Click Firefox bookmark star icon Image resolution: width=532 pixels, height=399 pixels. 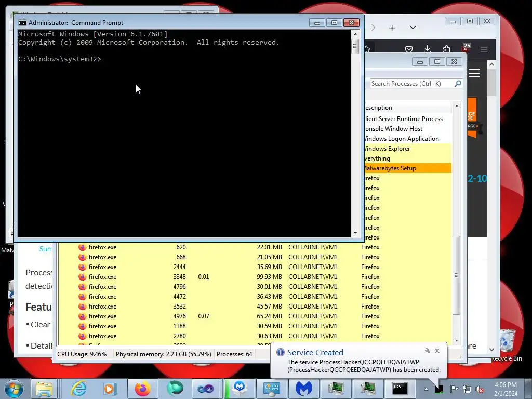(367, 49)
